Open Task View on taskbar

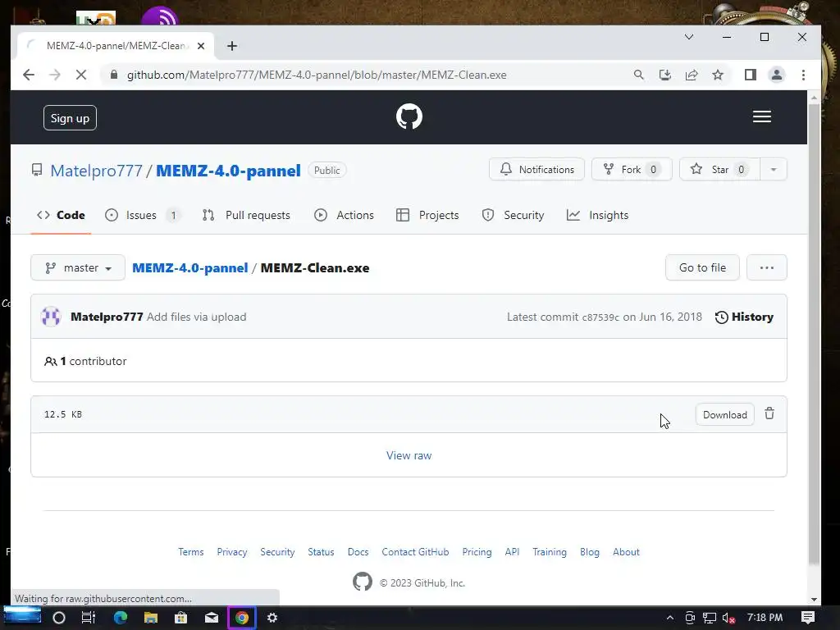[89, 618]
